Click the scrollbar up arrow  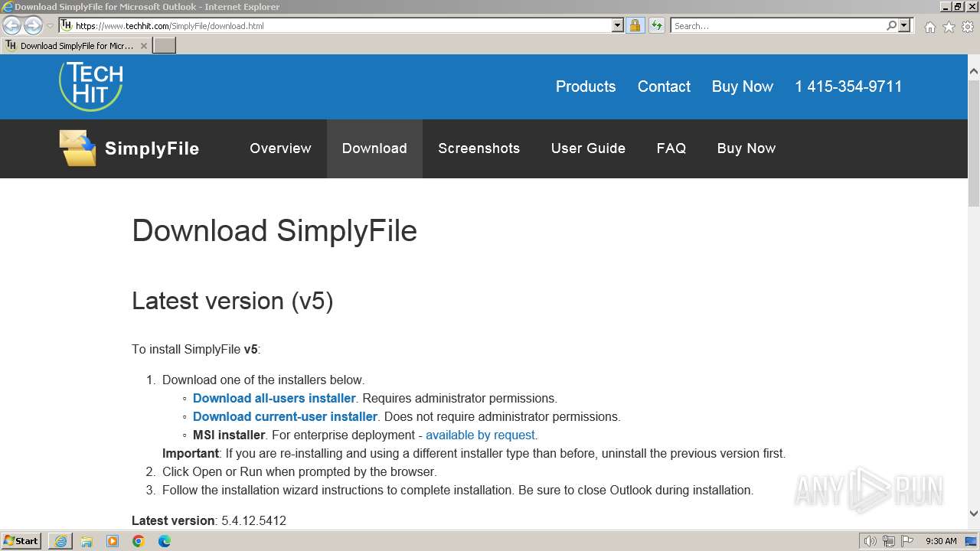pyautogui.click(x=974, y=71)
